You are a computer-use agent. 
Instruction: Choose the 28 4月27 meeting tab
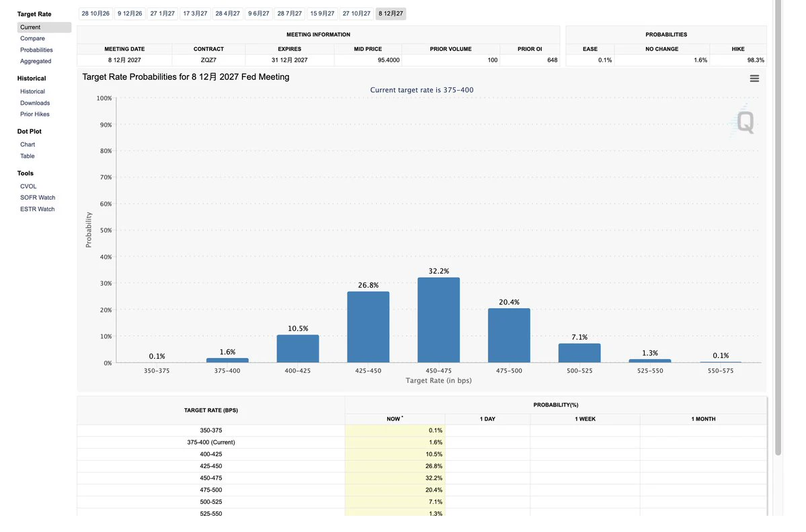coord(228,14)
